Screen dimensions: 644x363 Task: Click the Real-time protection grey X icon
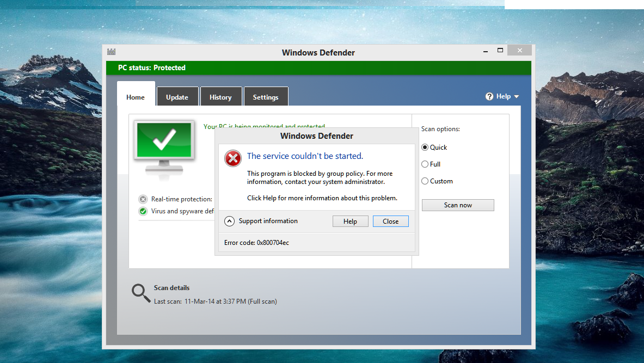[x=143, y=199]
